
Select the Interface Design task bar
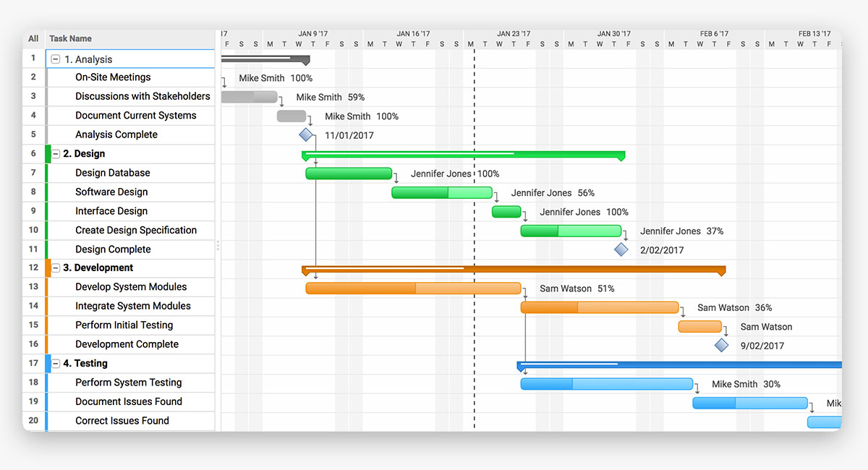506,212
